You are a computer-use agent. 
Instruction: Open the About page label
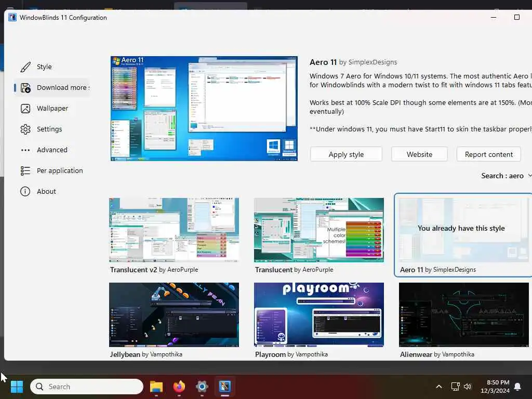pyautogui.click(x=46, y=191)
